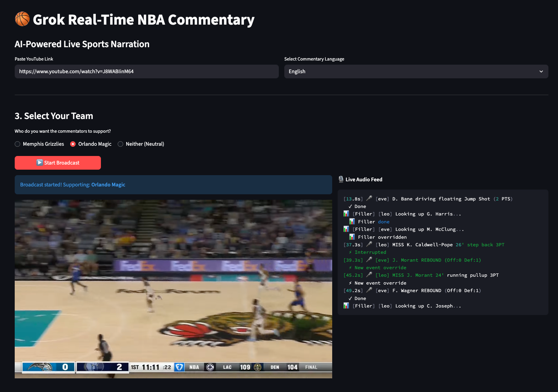
Task: Click the [49.2s] timestamp in feed
Action: (353, 290)
